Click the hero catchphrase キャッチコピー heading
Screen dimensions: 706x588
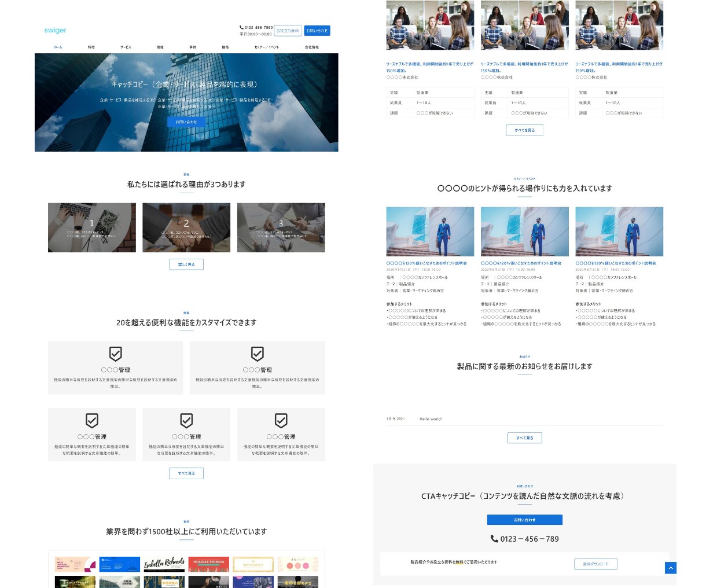pos(184,84)
